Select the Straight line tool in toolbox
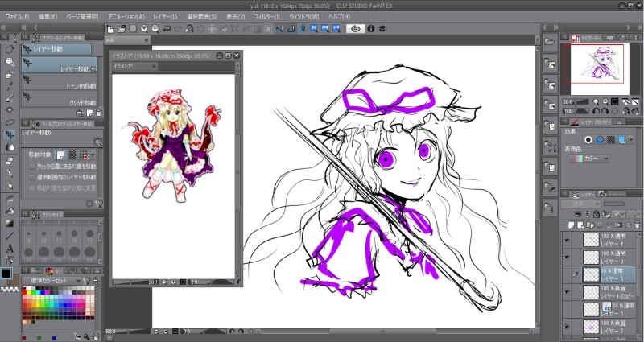This screenshot has width=644, height=342. point(9,236)
